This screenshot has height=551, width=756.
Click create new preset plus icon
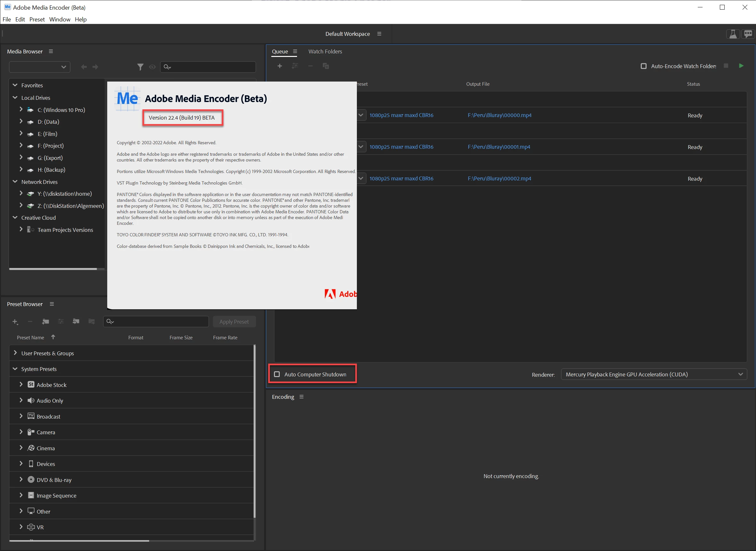click(x=15, y=322)
